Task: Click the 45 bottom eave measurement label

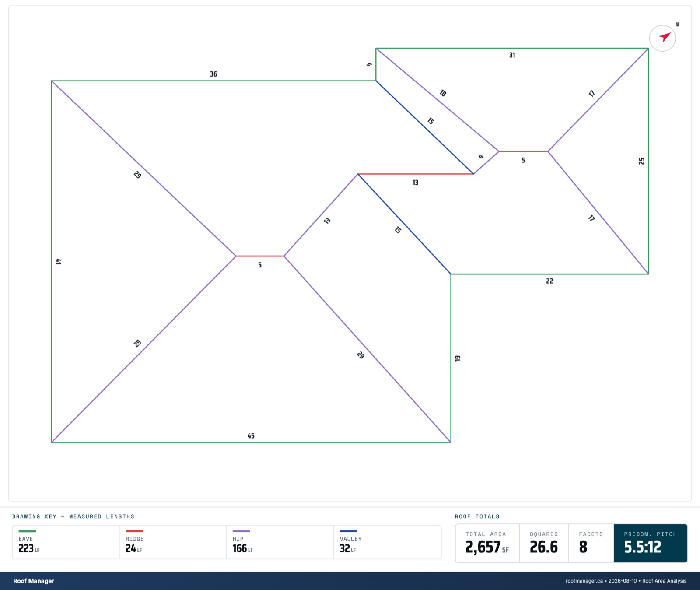Action: click(251, 436)
